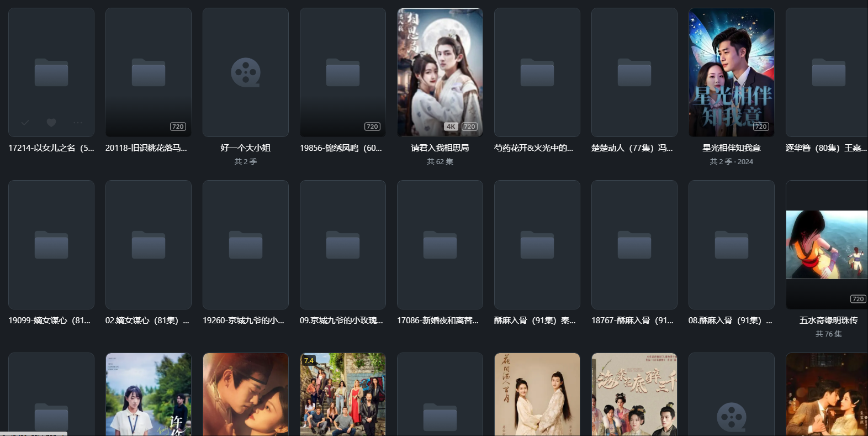Open the film reel icon in the bottom row
The height and width of the screenshot is (436, 868).
pyautogui.click(x=732, y=417)
